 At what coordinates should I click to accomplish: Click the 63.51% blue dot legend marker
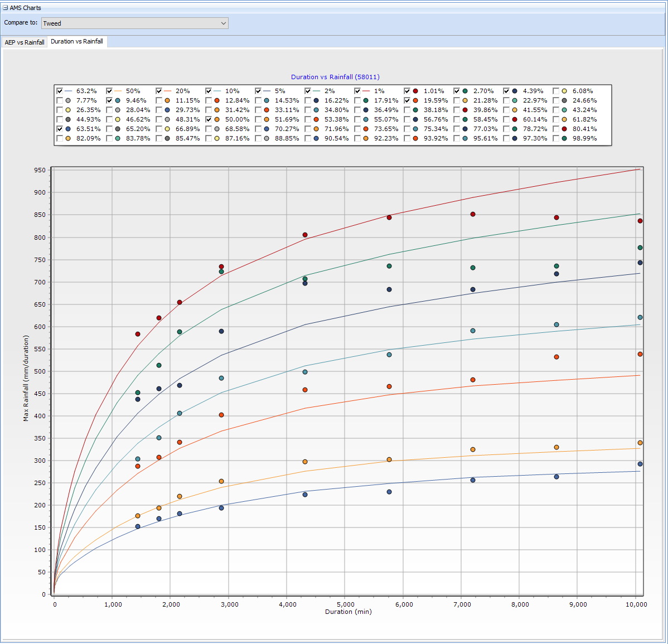(x=68, y=129)
